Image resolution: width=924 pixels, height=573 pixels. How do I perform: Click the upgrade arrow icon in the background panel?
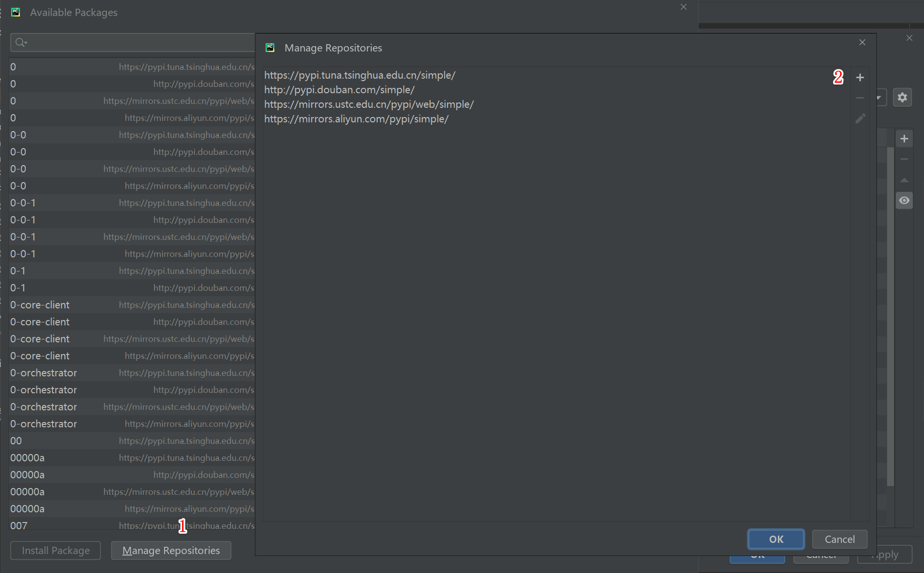click(x=904, y=180)
